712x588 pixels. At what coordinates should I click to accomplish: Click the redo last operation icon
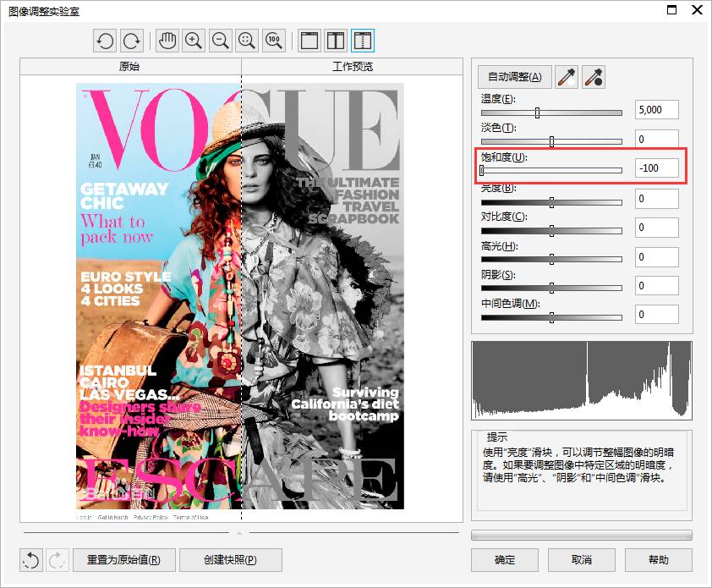(58, 560)
